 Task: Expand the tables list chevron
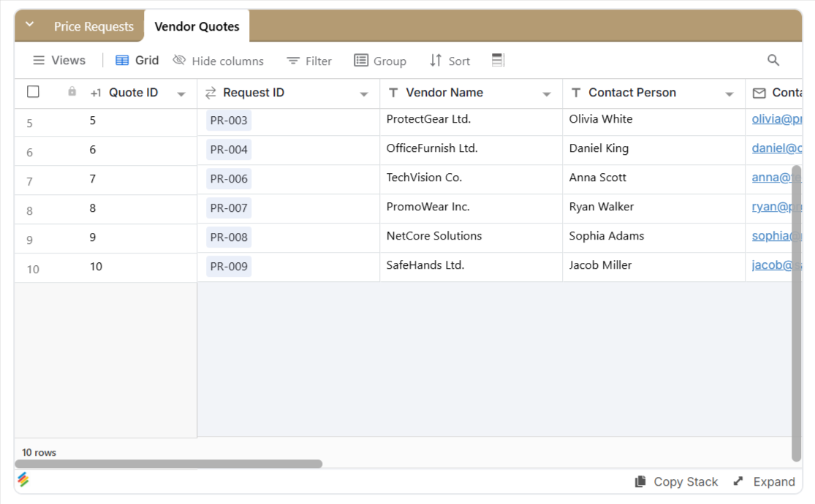[30, 24]
